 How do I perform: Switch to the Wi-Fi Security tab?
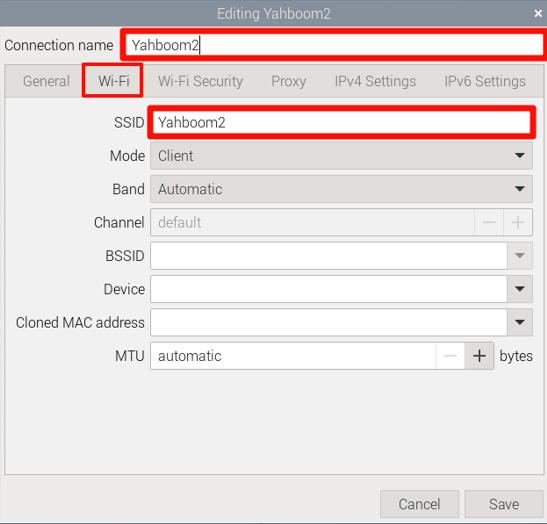click(201, 81)
